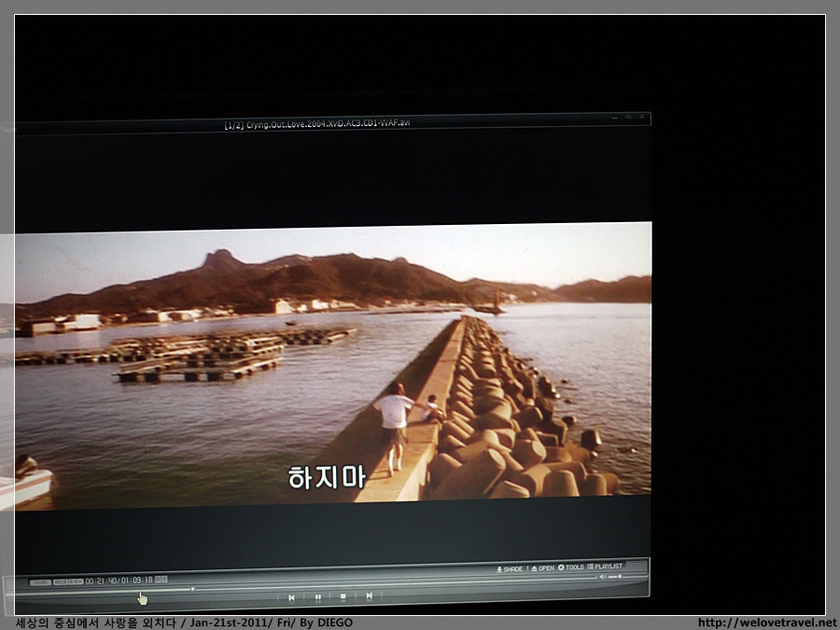Stop the video with the stop button
The image size is (840, 630).
click(x=343, y=596)
